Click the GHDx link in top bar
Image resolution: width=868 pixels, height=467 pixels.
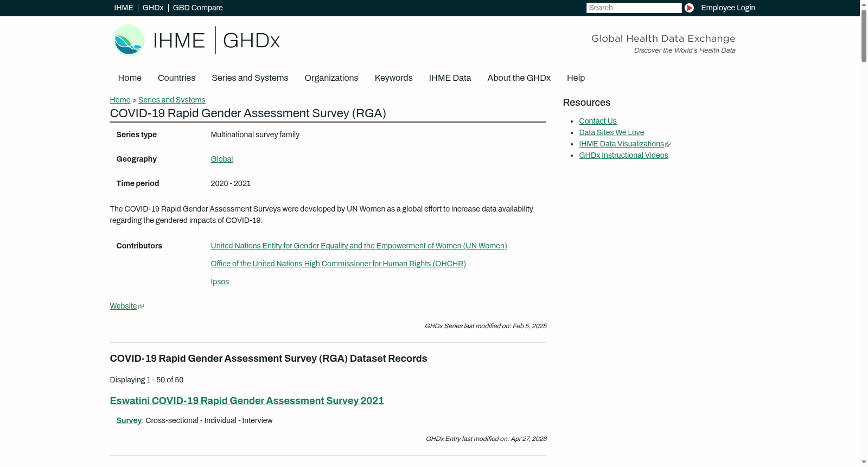[153, 8]
